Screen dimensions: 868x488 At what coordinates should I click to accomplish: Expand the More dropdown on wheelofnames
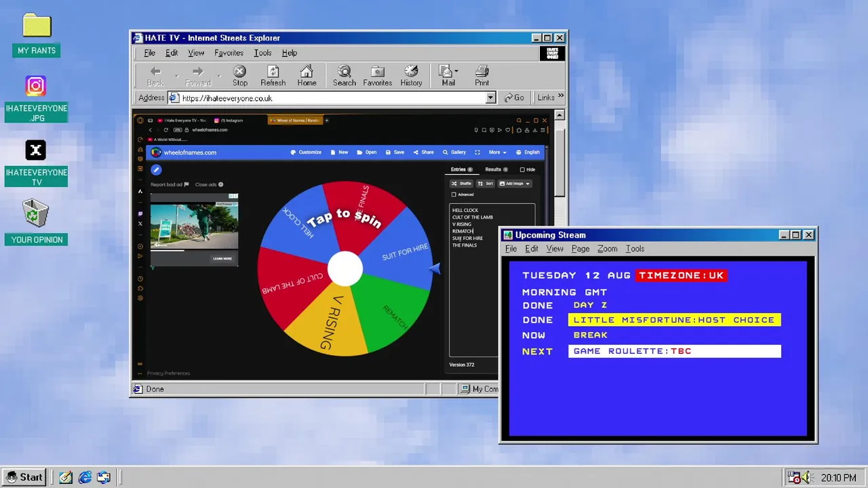point(498,152)
